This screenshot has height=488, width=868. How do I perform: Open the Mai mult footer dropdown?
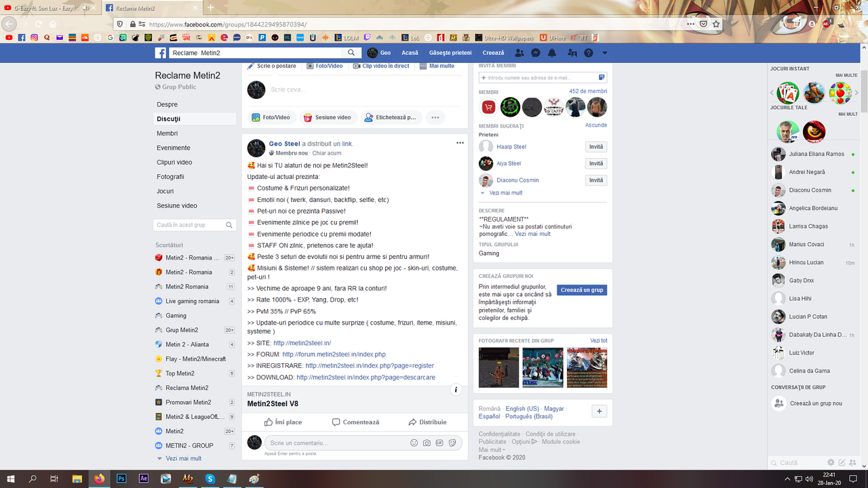[492, 450]
